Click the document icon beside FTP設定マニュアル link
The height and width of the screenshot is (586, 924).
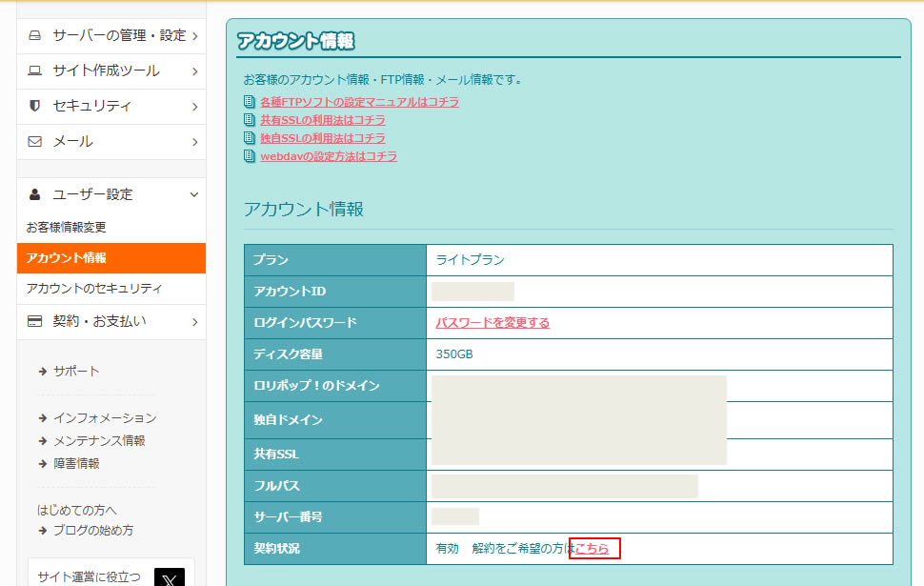pos(250,102)
